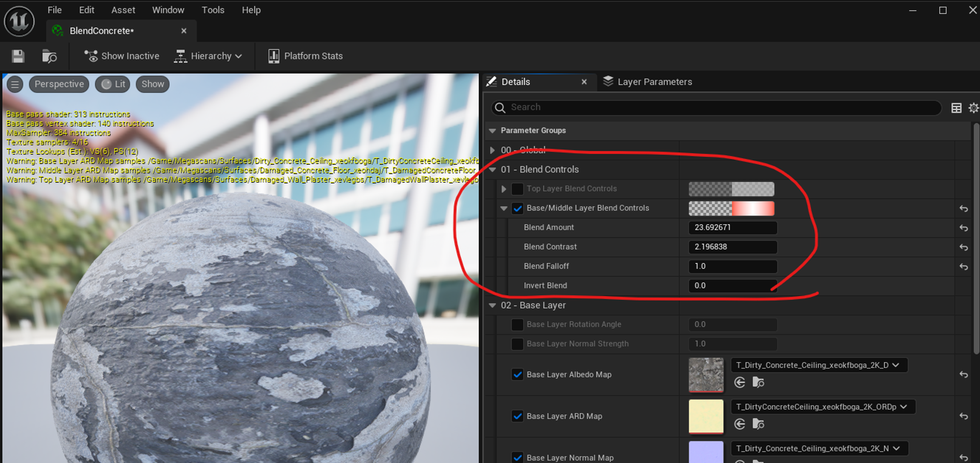Close the BlendConcrete tab
The width and height of the screenshot is (980, 463).
[x=184, y=30]
